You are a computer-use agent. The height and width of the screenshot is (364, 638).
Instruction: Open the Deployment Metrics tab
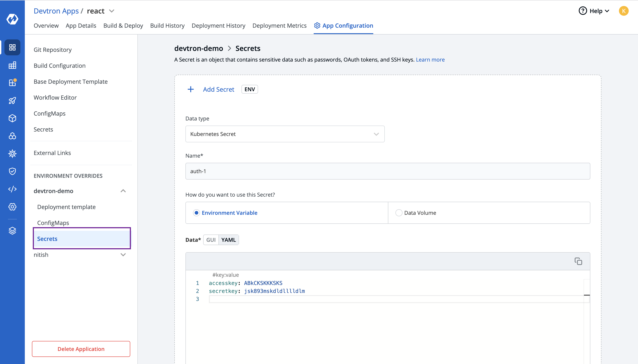(x=279, y=25)
